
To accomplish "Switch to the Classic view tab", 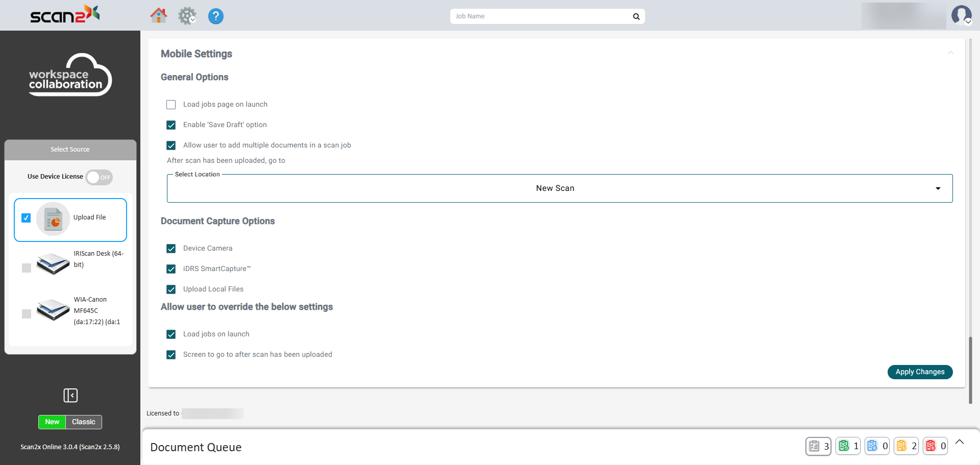I will pyautogui.click(x=84, y=422).
